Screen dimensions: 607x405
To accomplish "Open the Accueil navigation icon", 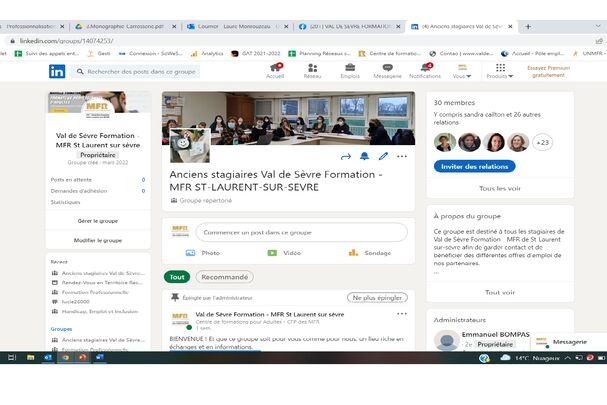I will [x=275, y=71].
